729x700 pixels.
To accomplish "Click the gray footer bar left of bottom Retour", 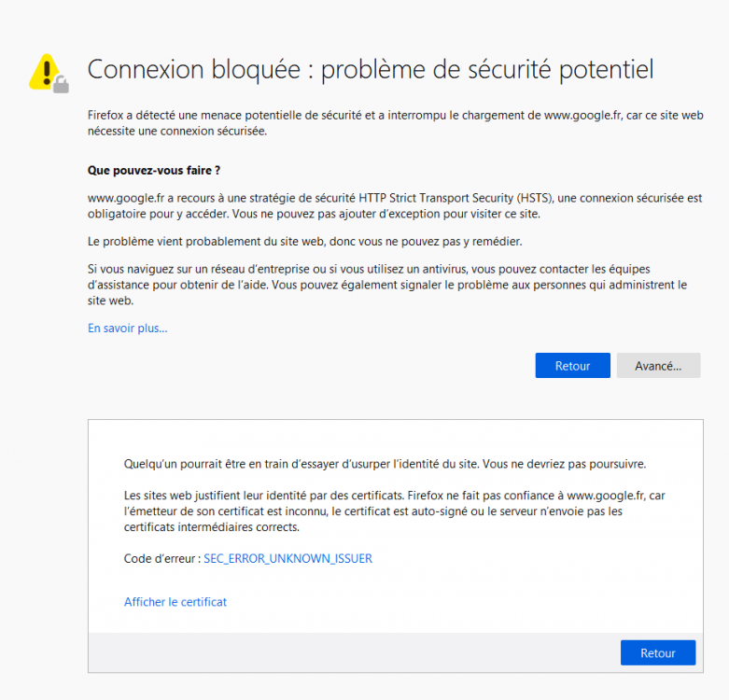I will (x=345, y=653).
